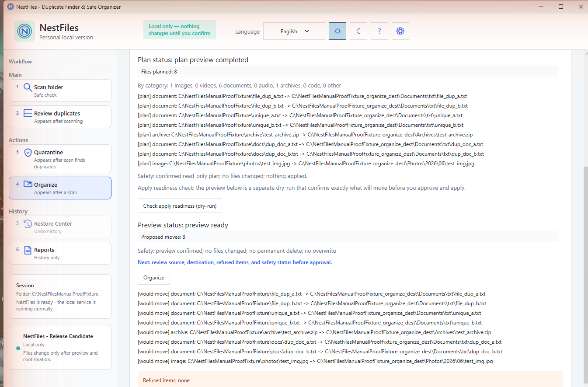The height and width of the screenshot is (387, 588).
Task: Click the magnifier icon on Scan folder
Action: pyautogui.click(x=28, y=87)
